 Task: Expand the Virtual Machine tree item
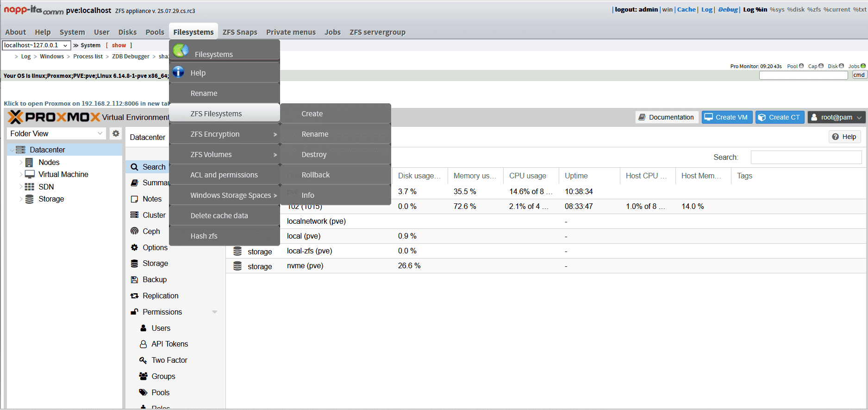point(21,174)
